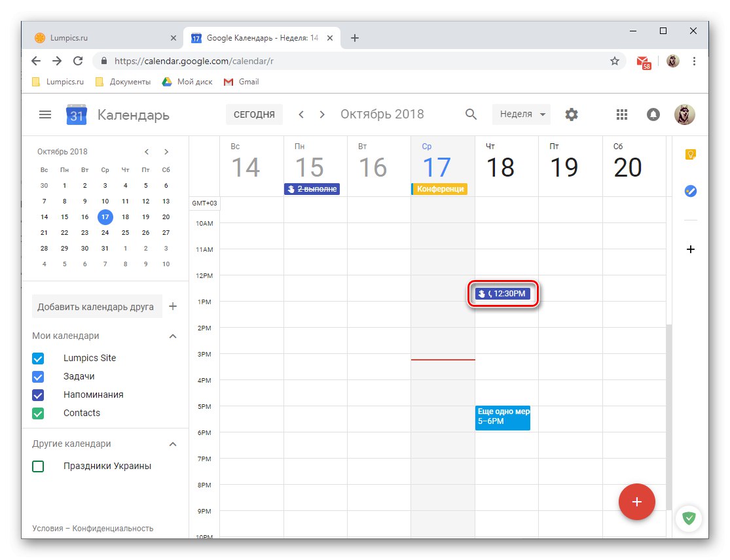Close the Google Календарь tab

(x=329, y=38)
